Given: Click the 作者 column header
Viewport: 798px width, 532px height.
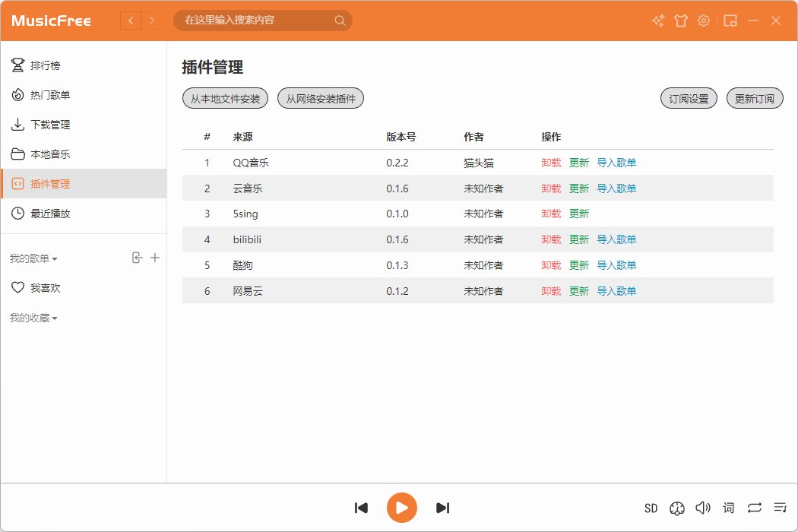Looking at the screenshot, I should [473, 137].
